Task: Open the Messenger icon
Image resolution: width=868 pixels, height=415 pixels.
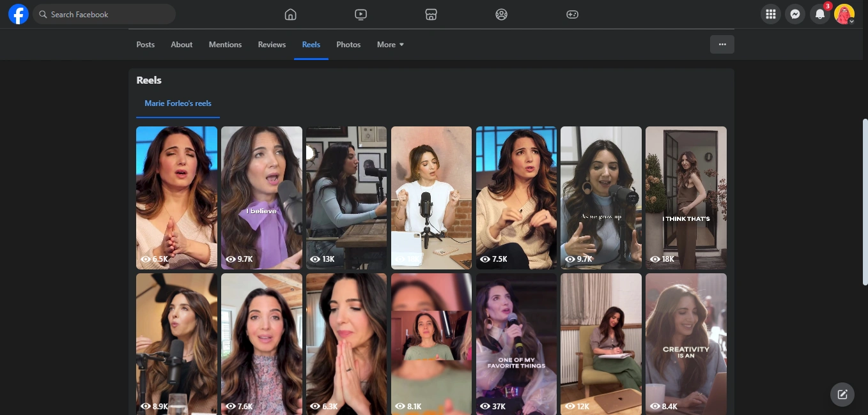Action: click(x=795, y=14)
